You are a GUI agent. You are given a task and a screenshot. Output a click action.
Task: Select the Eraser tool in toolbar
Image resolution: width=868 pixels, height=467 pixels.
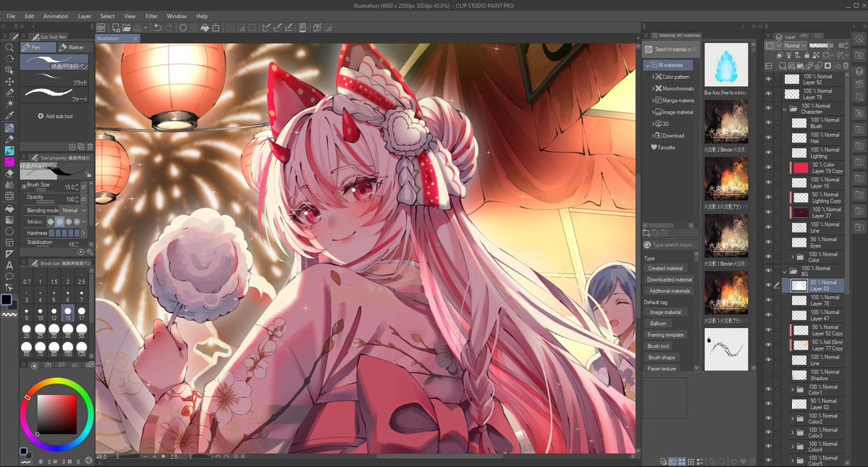coord(9,173)
